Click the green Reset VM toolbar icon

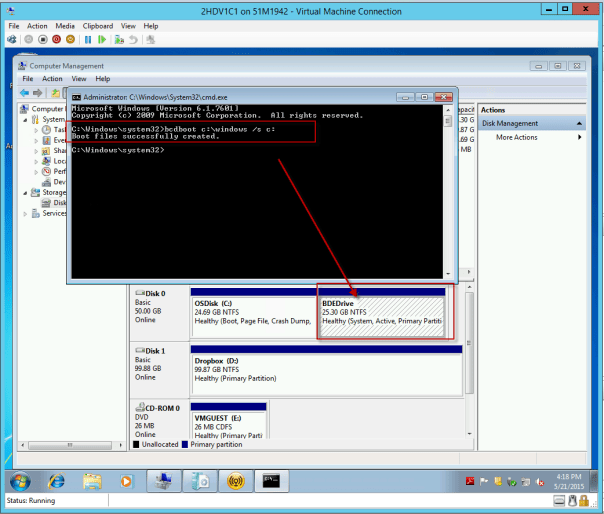tap(102, 39)
